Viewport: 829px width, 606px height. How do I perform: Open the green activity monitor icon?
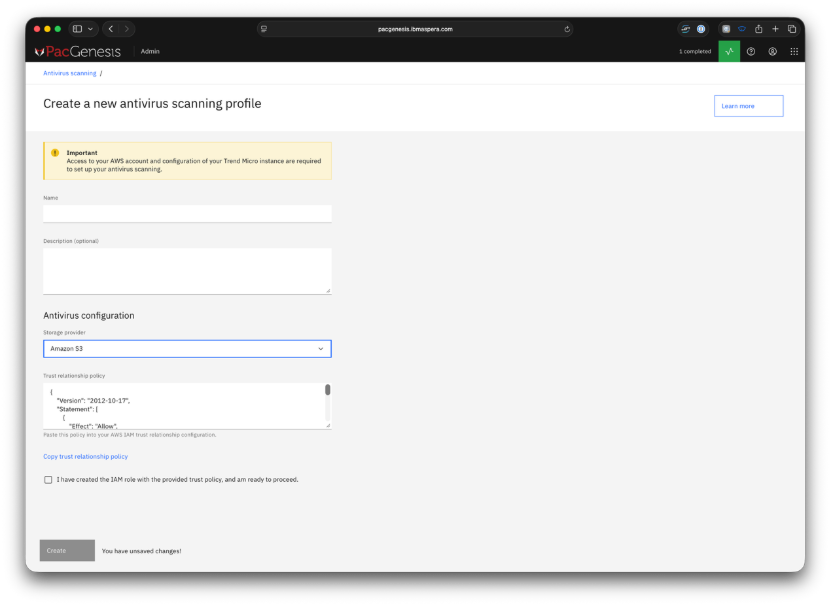[x=729, y=51]
